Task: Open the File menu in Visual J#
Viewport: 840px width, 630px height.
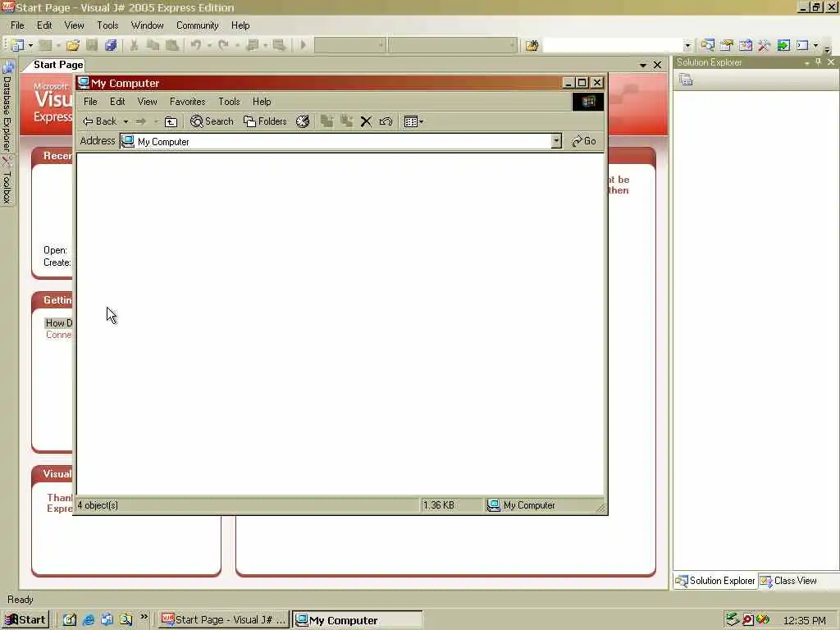Action: [x=17, y=25]
